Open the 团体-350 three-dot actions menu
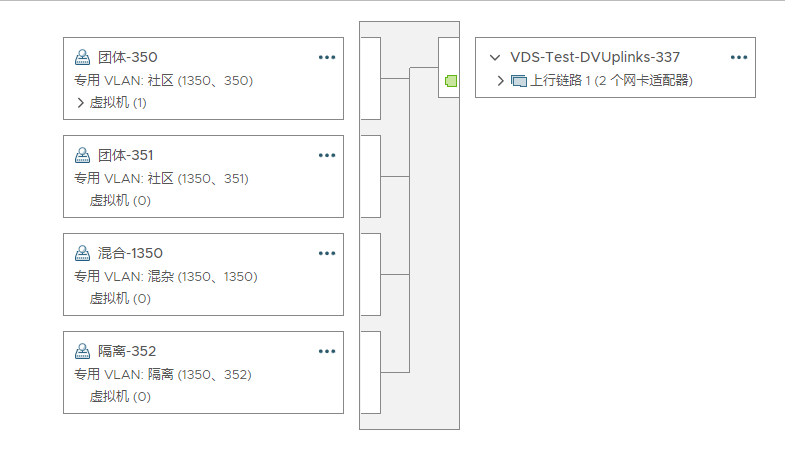This screenshot has height=460, width=785. (x=327, y=57)
